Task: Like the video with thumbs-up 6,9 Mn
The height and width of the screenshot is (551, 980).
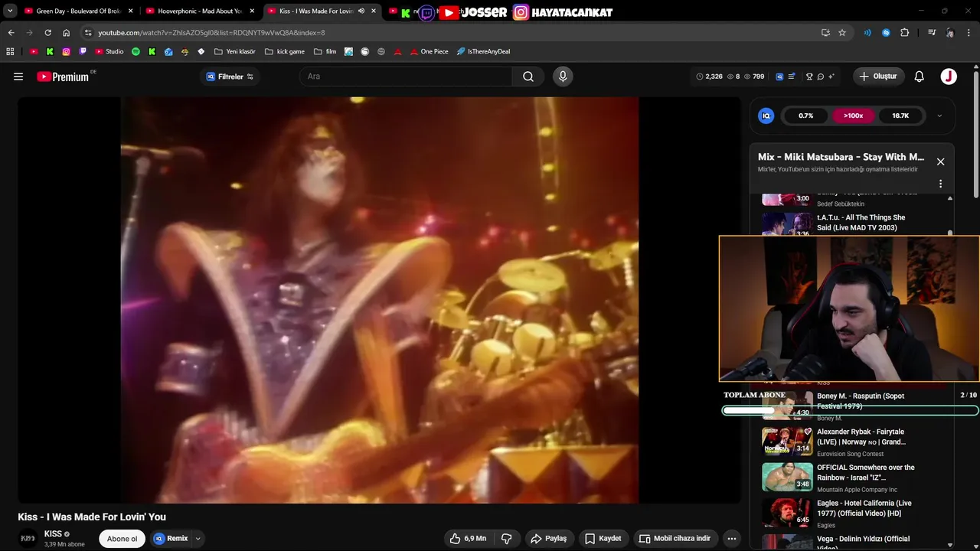Action: (468, 539)
